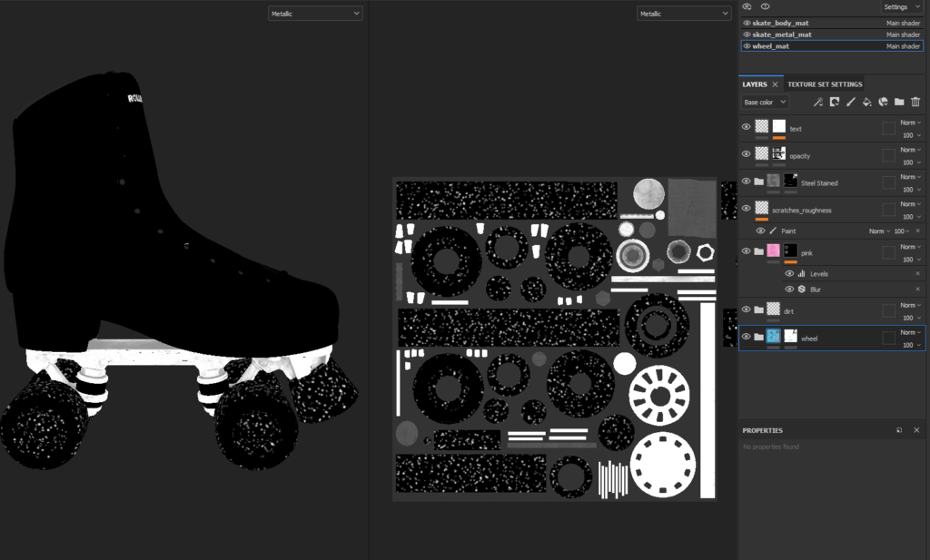Screen dimensions: 930x560
Task: Click the Blur filter Substance icon
Action: point(801,290)
